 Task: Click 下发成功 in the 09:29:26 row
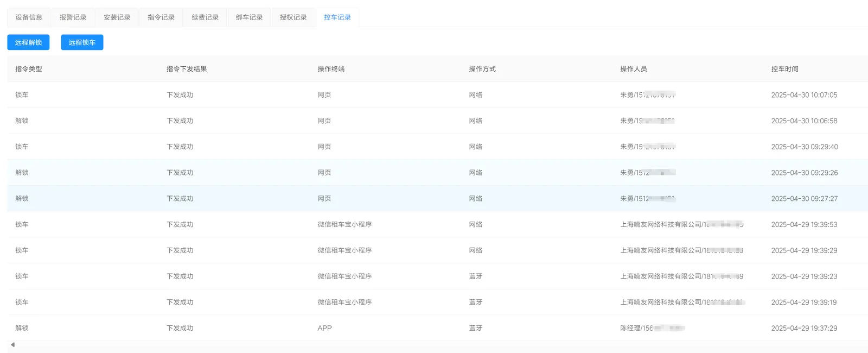(x=180, y=173)
